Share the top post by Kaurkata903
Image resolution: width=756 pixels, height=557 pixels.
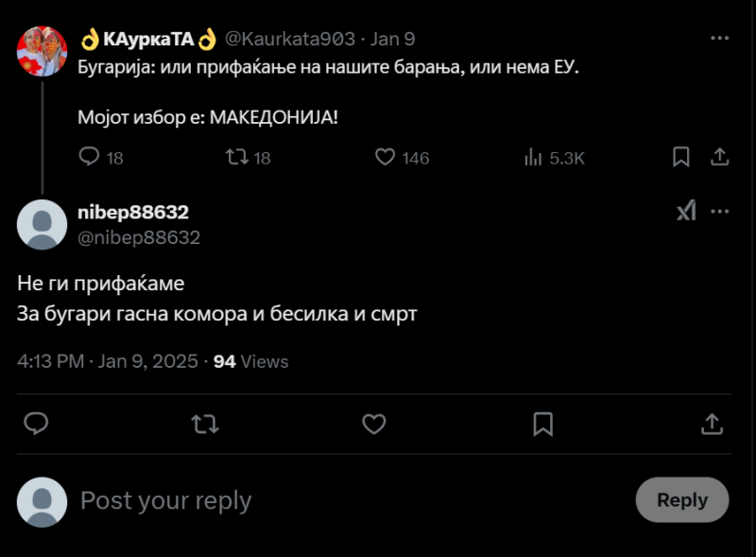point(718,157)
